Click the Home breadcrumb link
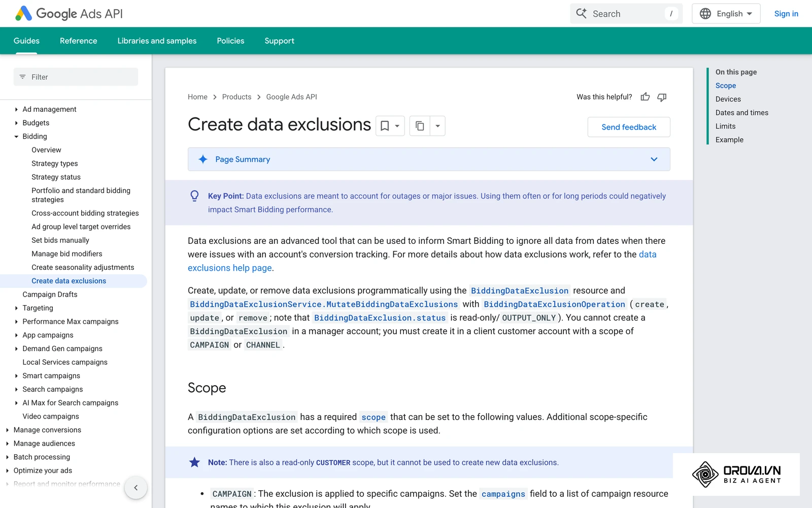 [197, 97]
